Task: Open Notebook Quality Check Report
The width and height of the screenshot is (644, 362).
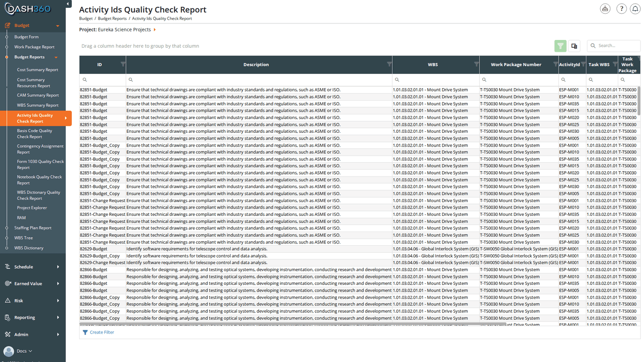Action: [x=39, y=180]
